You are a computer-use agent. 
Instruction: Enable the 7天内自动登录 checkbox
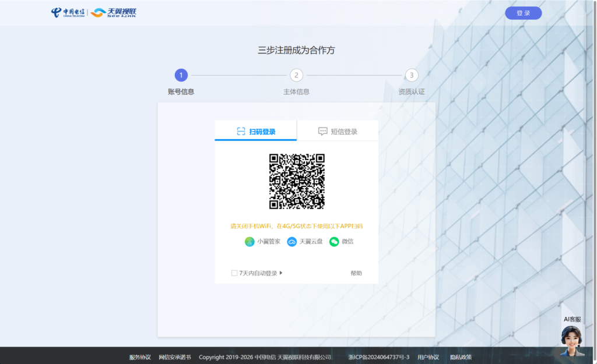[234, 273]
